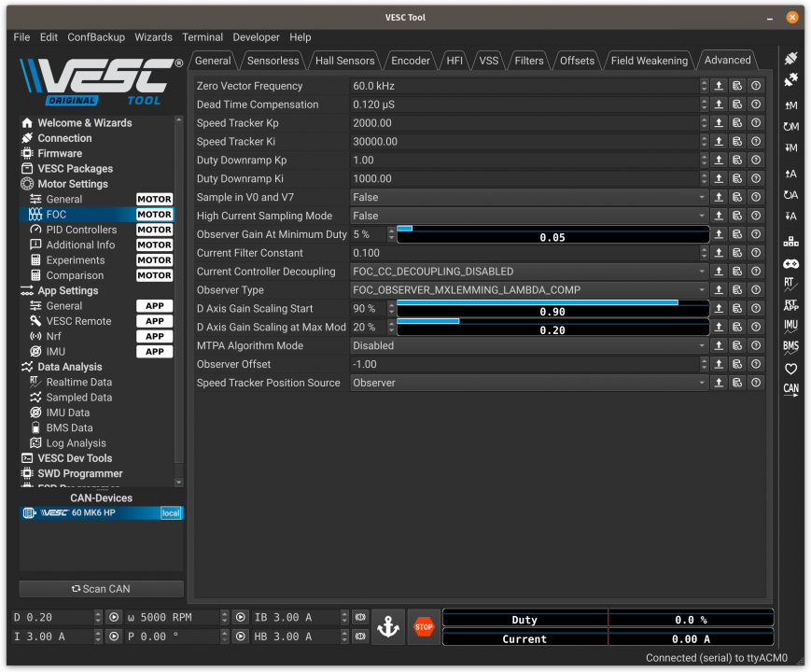
Task: Open the ConfBackup menu
Action: click(x=96, y=37)
